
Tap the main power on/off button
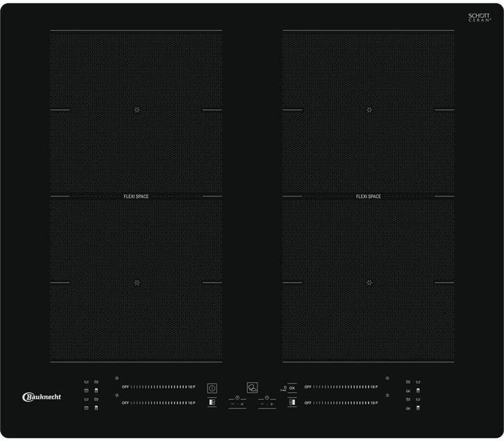coord(212,388)
